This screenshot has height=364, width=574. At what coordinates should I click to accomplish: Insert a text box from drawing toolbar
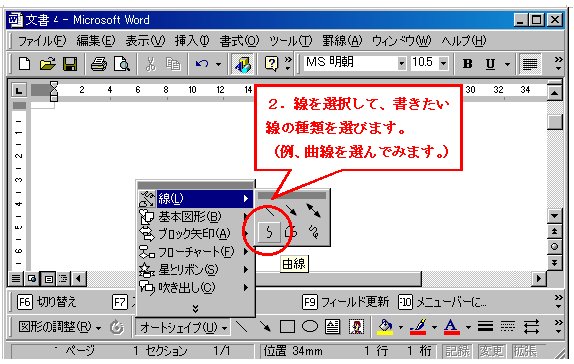click(x=332, y=326)
